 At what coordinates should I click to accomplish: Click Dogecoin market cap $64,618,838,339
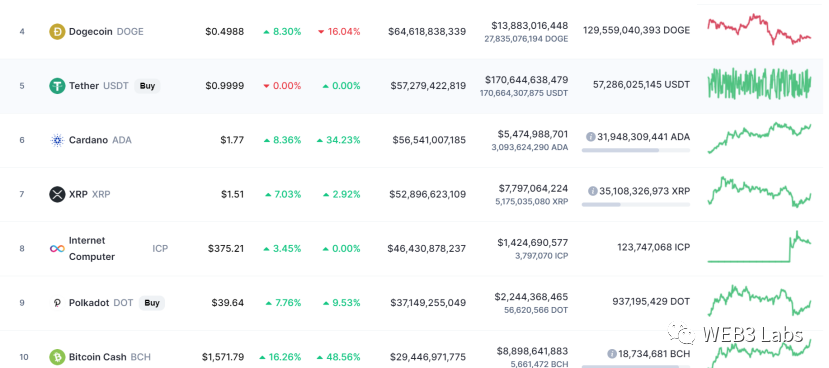coord(427,32)
